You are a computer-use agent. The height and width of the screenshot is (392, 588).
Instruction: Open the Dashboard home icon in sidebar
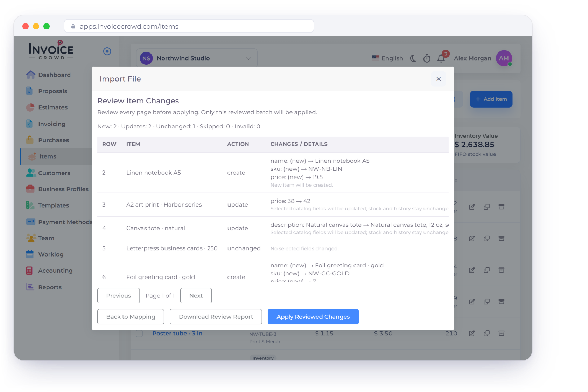tap(31, 75)
